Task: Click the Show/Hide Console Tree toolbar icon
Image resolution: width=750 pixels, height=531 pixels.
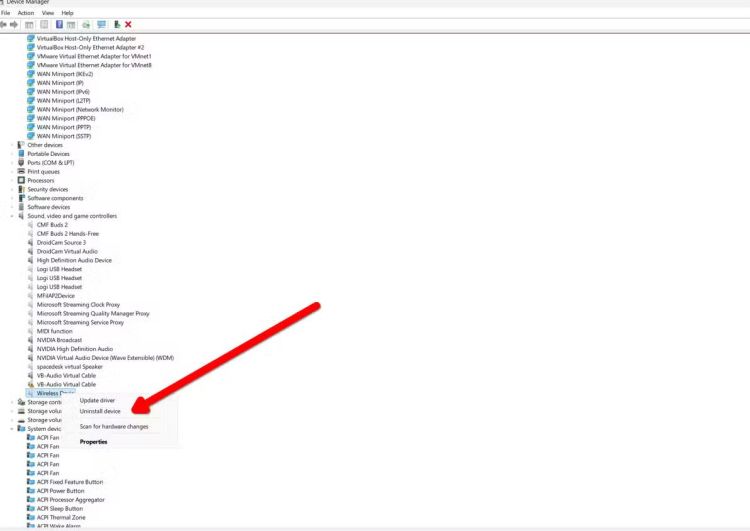Action: tap(30, 24)
